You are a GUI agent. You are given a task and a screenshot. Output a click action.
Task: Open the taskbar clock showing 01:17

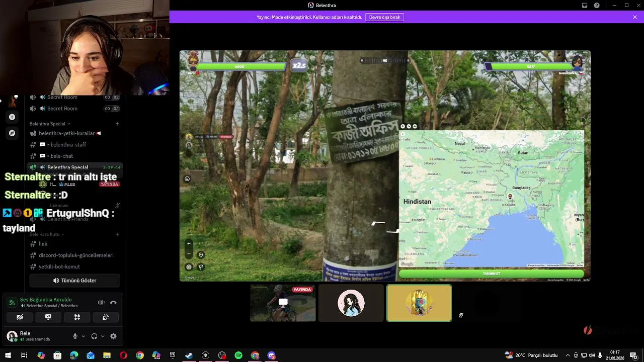(x=615, y=355)
